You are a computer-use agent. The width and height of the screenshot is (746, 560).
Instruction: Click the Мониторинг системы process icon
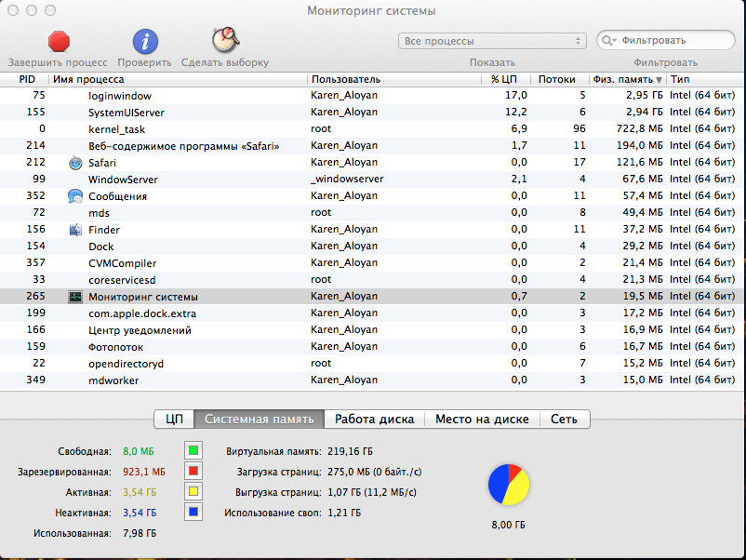point(75,297)
